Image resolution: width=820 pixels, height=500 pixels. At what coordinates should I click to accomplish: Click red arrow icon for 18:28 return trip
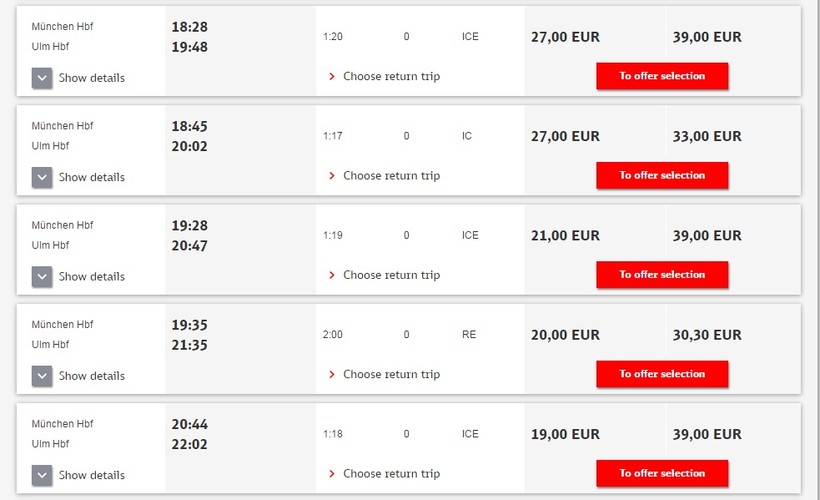click(x=332, y=76)
